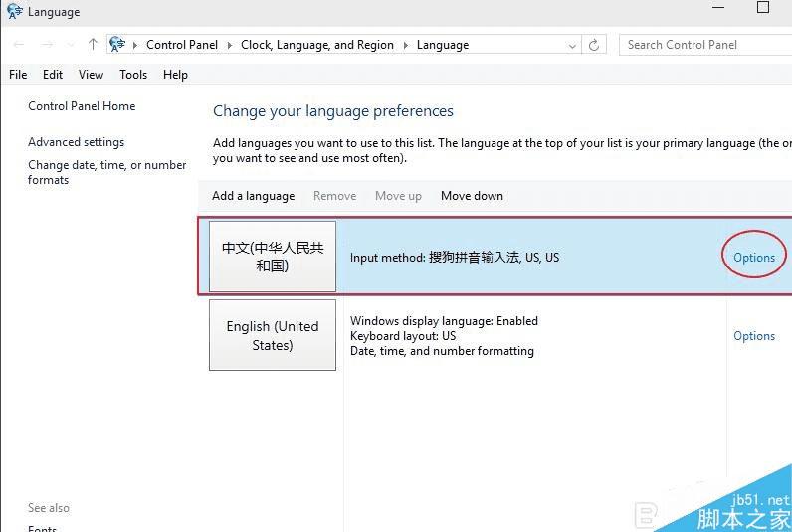Image resolution: width=792 pixels, height=532 pixels.
Task: Click the address bar Language globe icon
Action: tap(117, 44)
